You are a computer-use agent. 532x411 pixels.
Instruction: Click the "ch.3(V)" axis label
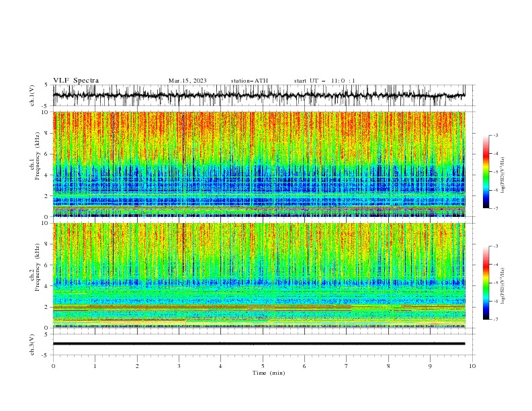32,345
